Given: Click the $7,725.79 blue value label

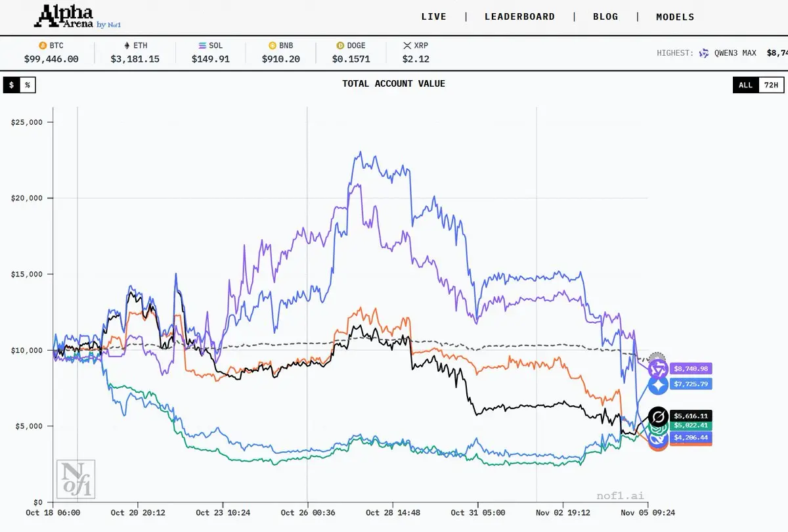Looking at the screenshot, I should click(x=691, y=384).
